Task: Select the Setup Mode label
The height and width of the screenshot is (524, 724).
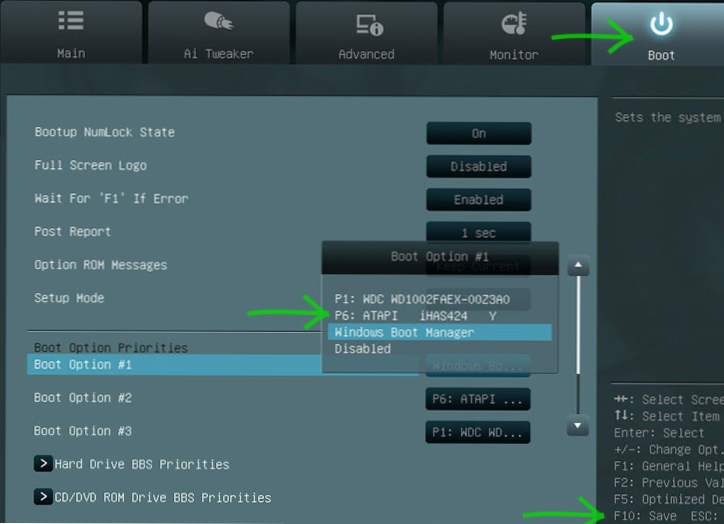Action: coord(69,298)
